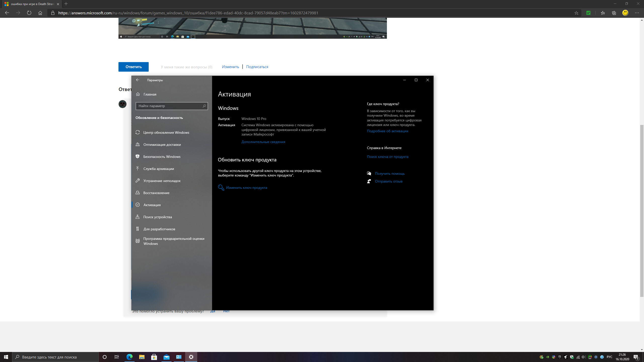Screen dimensions: 644x362
Task: Open the Epic Games tray icon
Action: [559, 357]
